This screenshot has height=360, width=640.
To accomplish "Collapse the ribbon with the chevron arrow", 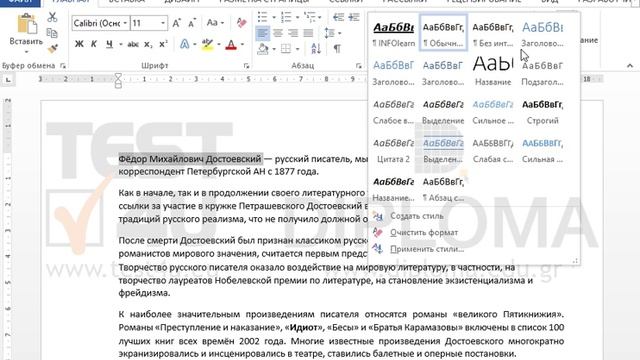I will pyautogui.click(x=630, y=65).
